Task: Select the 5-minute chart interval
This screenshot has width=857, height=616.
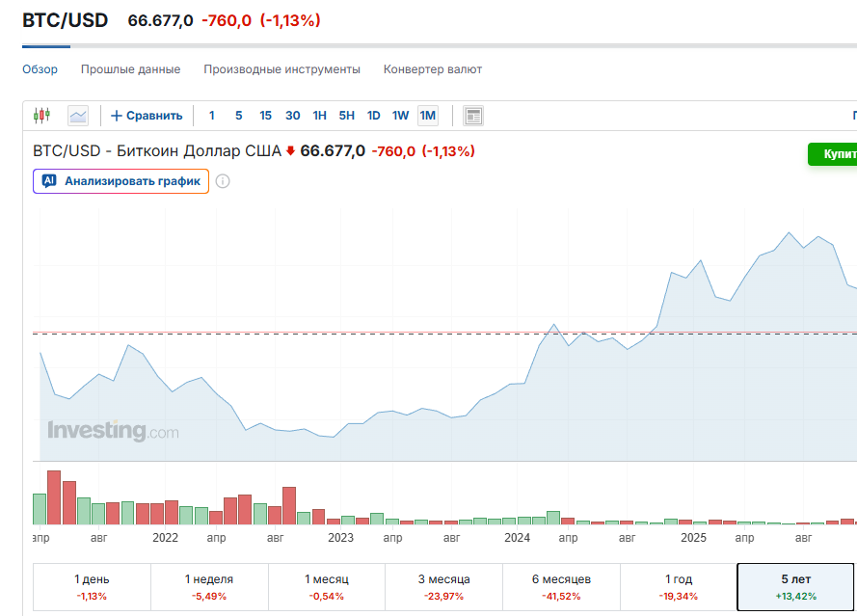Action: pyautogui.click(x=238, y=116)
